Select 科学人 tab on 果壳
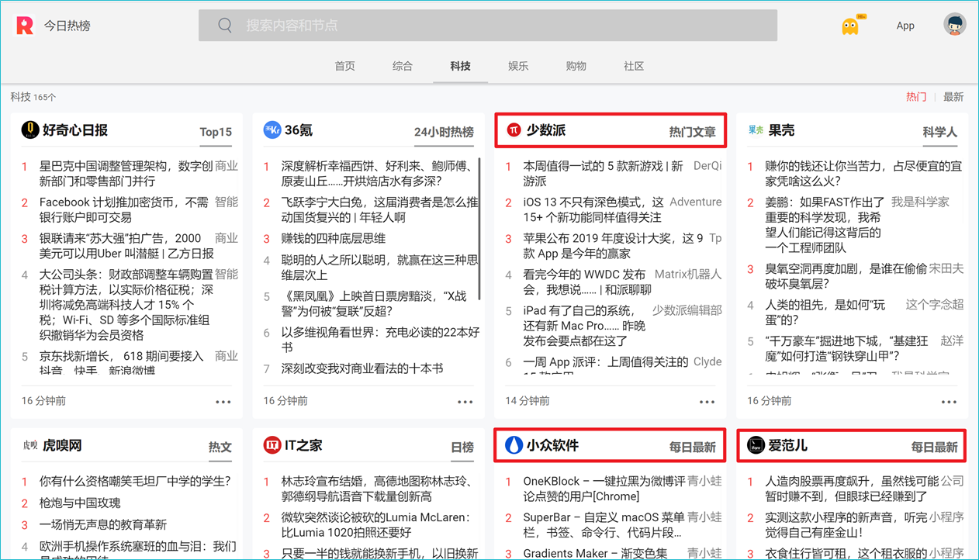 pyautogui.click(x=940, y=132)
